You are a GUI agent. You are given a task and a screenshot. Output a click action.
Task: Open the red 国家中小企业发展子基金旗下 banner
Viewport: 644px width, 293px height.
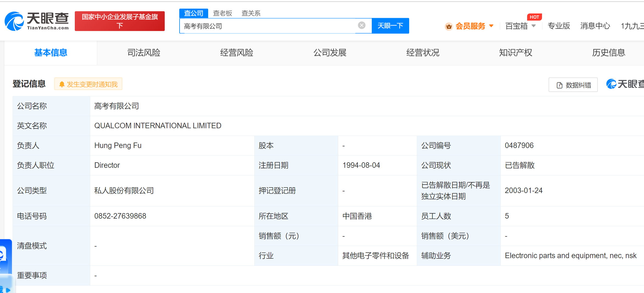[x=120, y=21]
